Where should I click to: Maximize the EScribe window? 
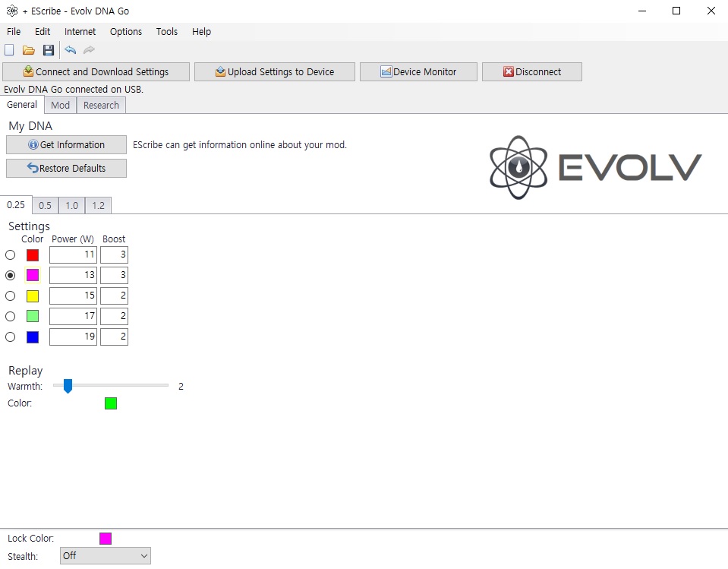point(676,11)
